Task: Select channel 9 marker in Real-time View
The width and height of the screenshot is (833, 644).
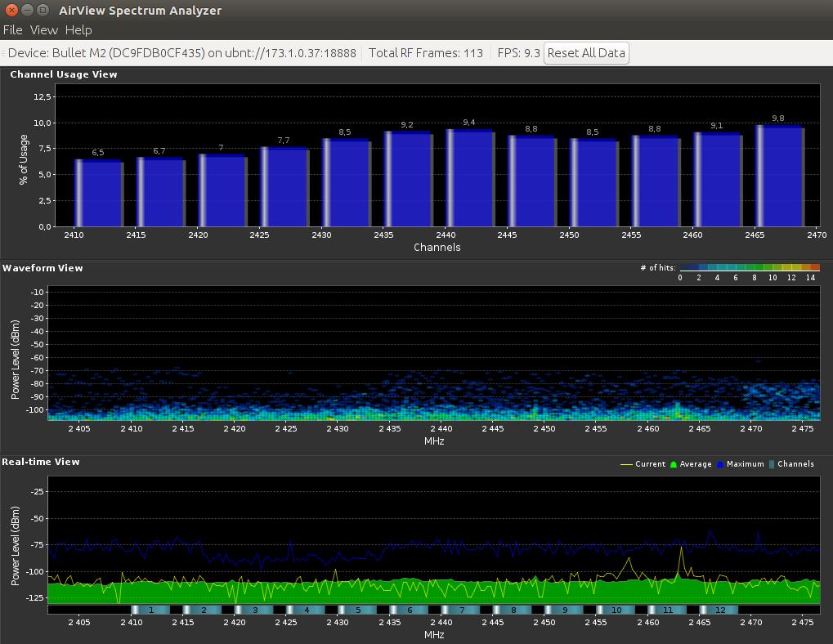Action: click(563, 610)
